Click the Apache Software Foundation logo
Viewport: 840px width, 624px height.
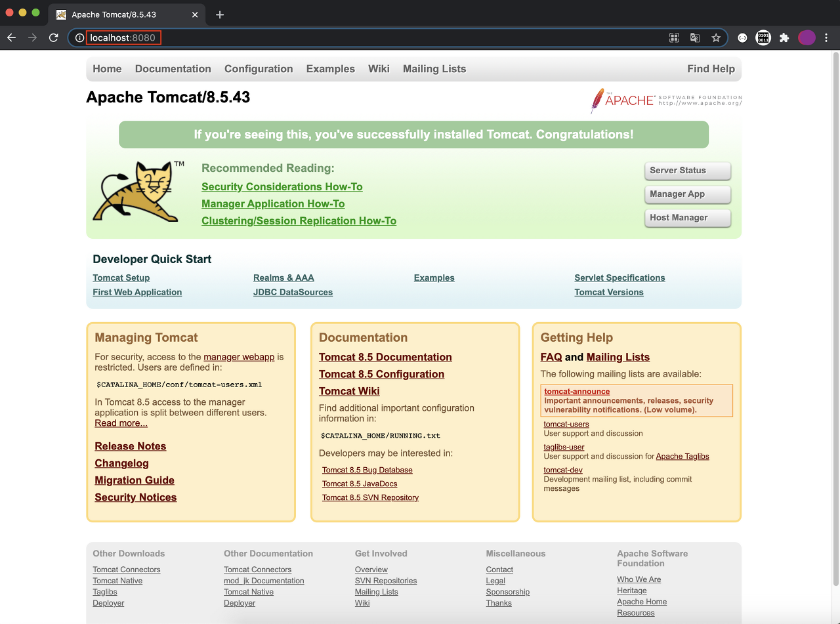pyautogui.click(x=666, y=100)
